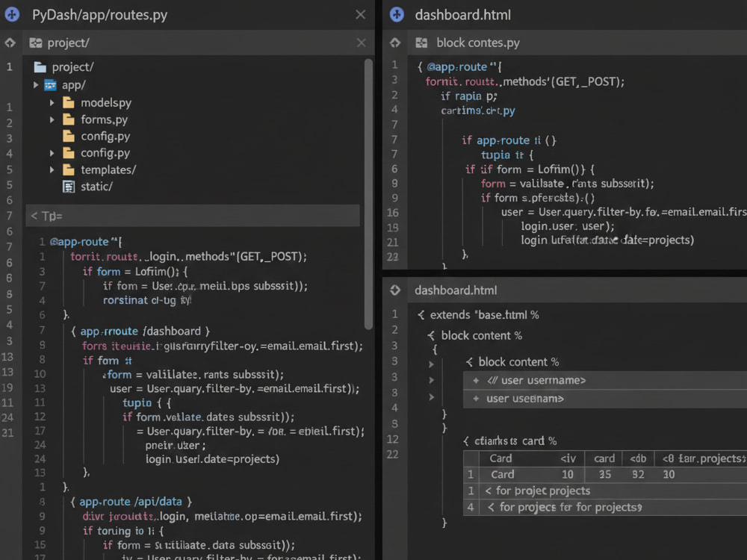Viewport: 747px width, 560px height.
Task: Click 'extends "base.html %' line
Action: pos(478,315)
